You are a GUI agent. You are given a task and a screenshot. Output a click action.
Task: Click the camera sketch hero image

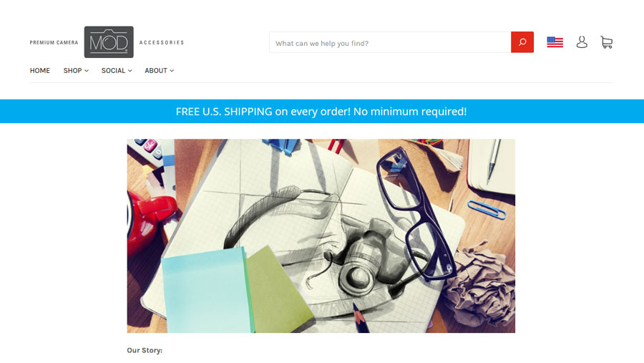pyautogui.click(x=321, y=236)
